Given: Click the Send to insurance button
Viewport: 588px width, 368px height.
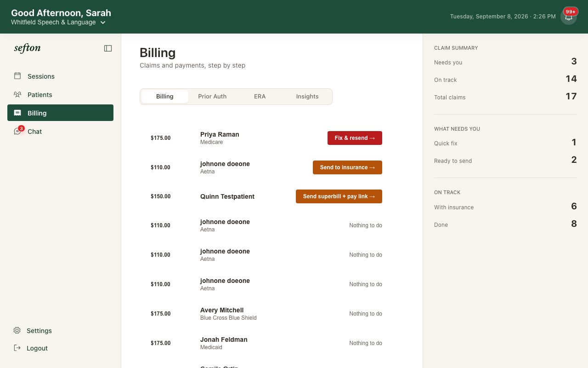Looking at the screenshot, I should pos(347,167).
